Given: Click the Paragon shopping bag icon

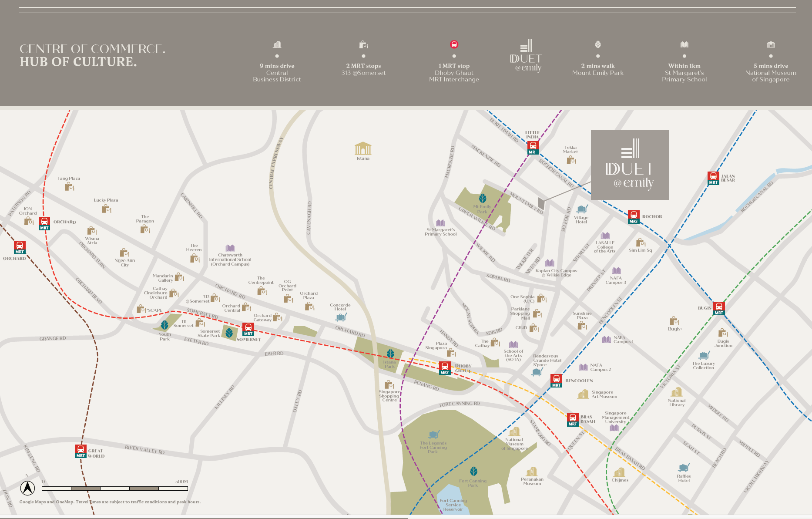Looking at the screenshot, I should [145, 229].
